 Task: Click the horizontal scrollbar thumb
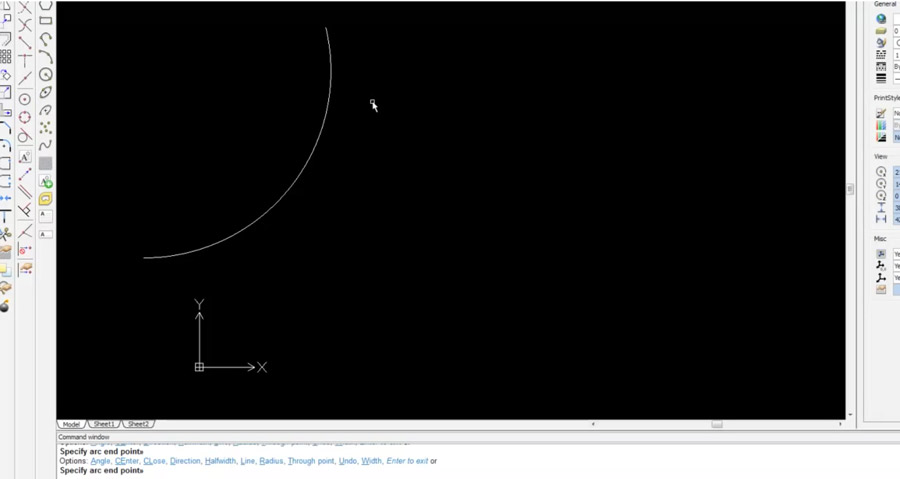[717, 424]
